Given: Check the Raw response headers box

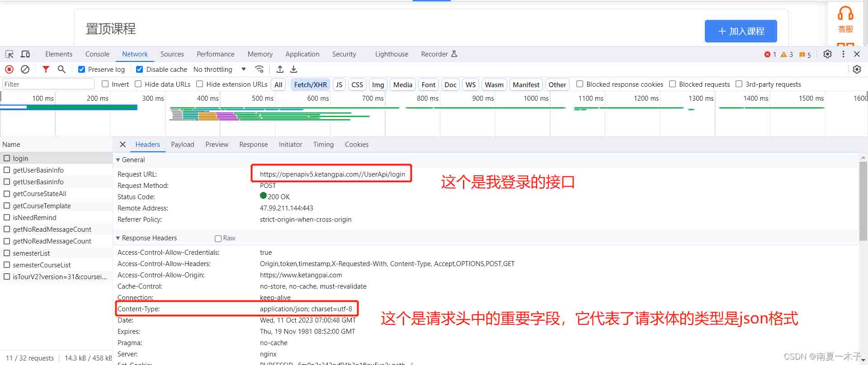Looking at the screenshot, I should pos(218,239).
